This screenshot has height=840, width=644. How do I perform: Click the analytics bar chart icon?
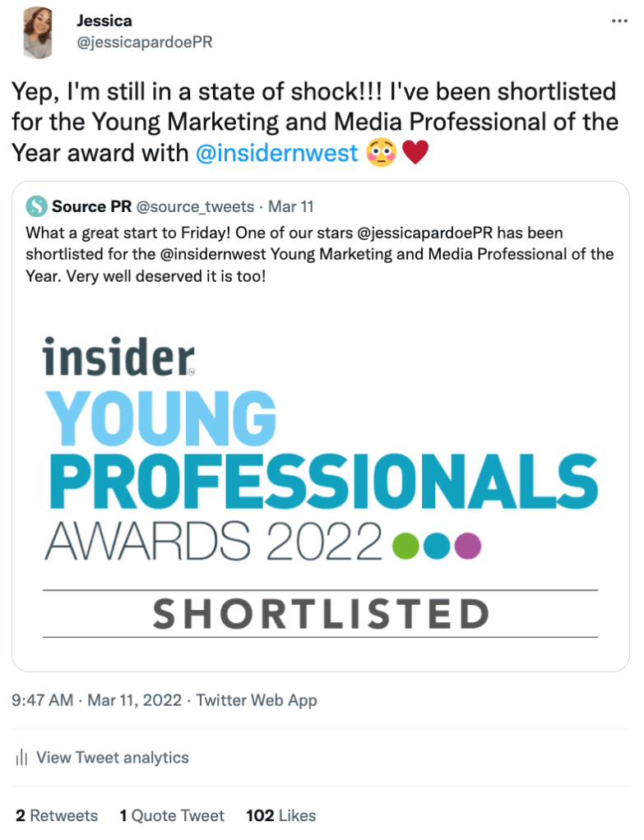coord(23,758)
